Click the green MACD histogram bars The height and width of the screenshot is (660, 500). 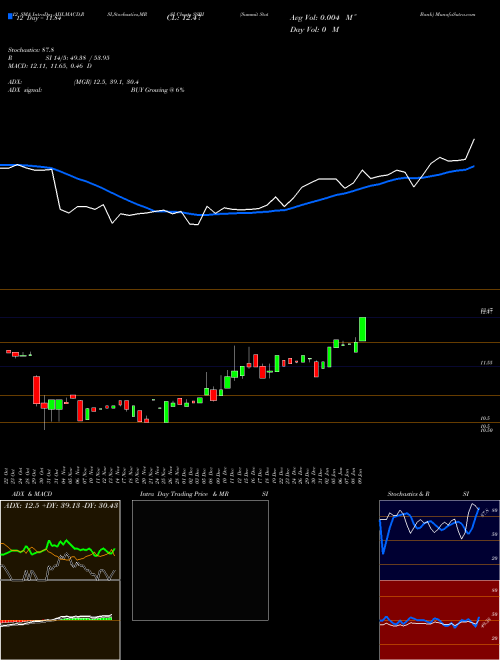[88, 618]
